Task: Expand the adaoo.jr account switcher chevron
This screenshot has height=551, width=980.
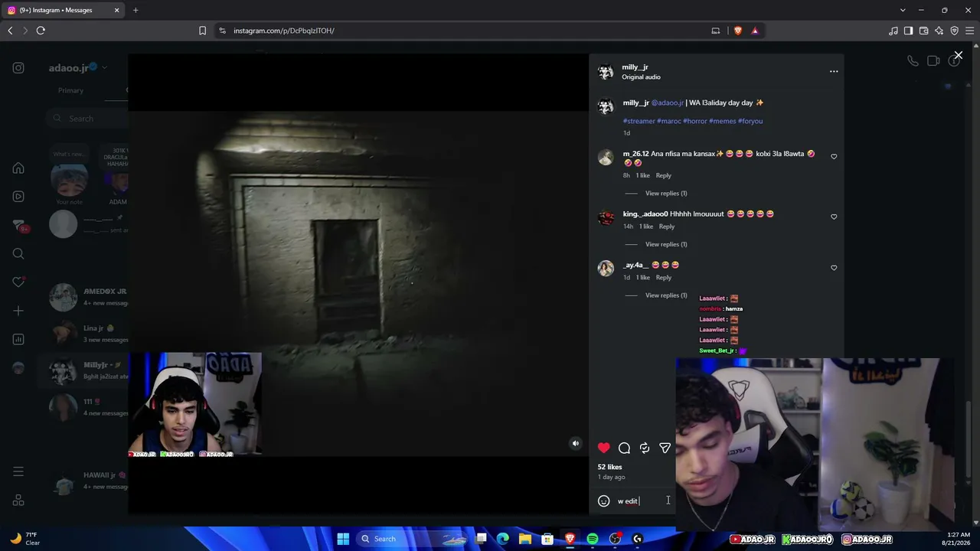Action: pos(104,68)
